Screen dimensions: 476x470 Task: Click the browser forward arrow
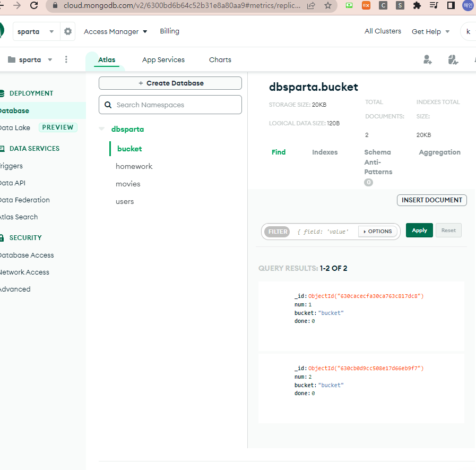pyautogui.click(x=17, y=5)
